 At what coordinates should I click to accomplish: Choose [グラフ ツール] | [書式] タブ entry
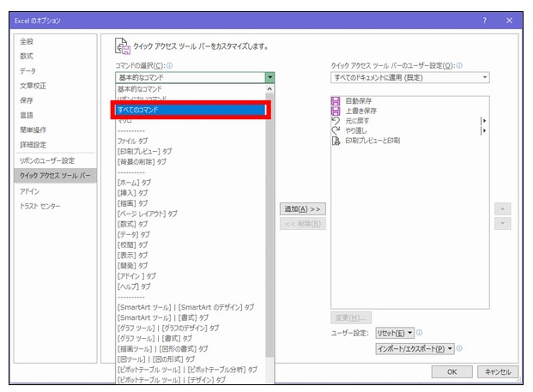pos(191,338)
